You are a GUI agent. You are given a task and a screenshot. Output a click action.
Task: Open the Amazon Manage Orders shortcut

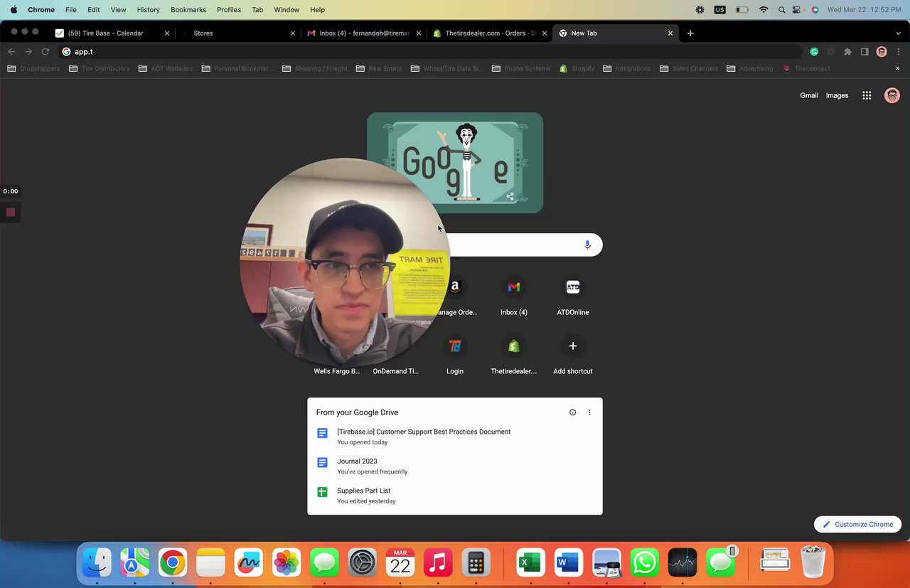pyautogui.click(x=455, y=296)
